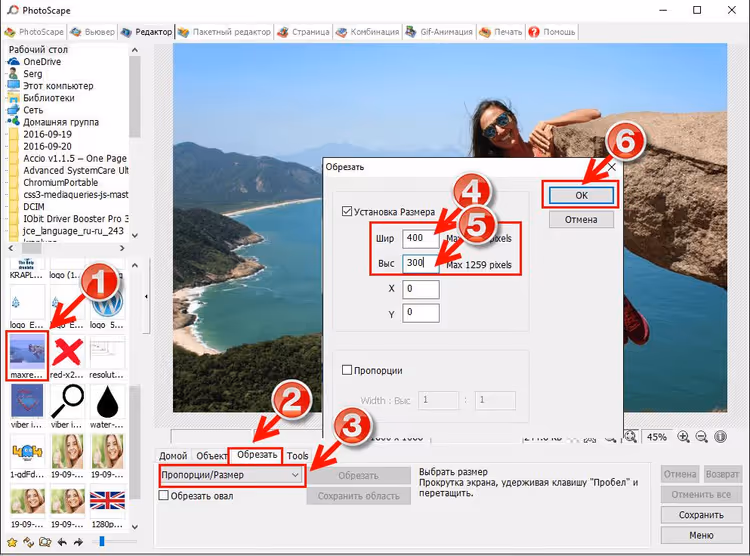This screenshot has width=750, height=556.
Task: Click the Меню button
Action: 701,535
